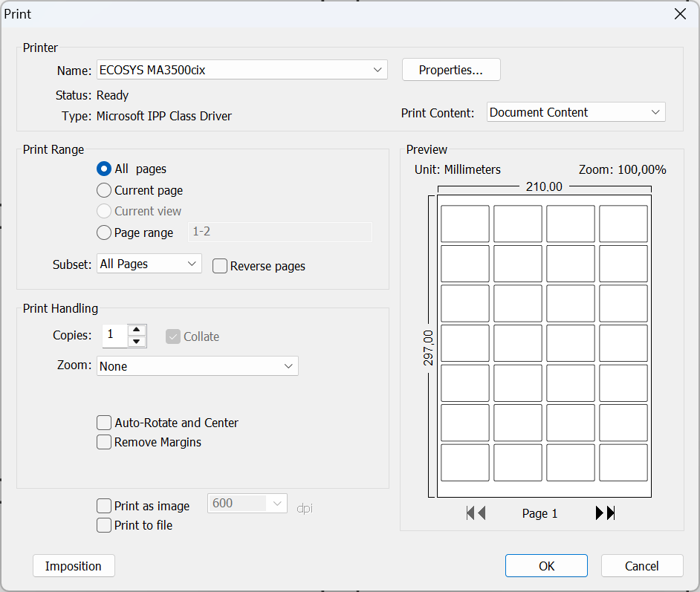The image size is (700, 592).
Task: Choose Current page option
Action: click(x=105, y=190)
